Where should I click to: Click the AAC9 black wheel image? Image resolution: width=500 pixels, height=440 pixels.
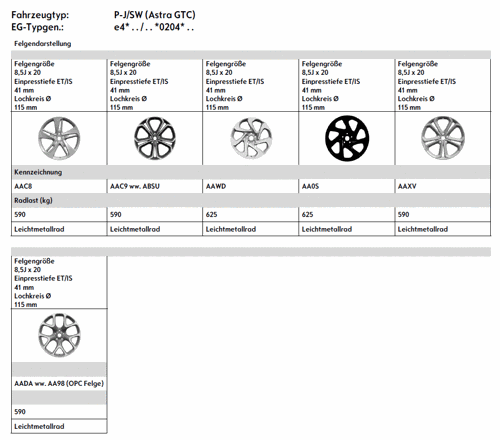click(155, 138)
